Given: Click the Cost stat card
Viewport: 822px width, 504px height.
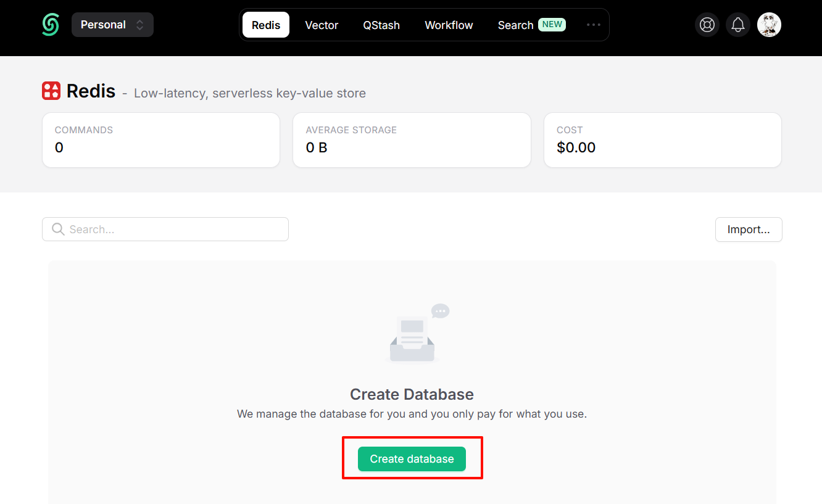Looking at the screenshot, I should pos(663,140).
